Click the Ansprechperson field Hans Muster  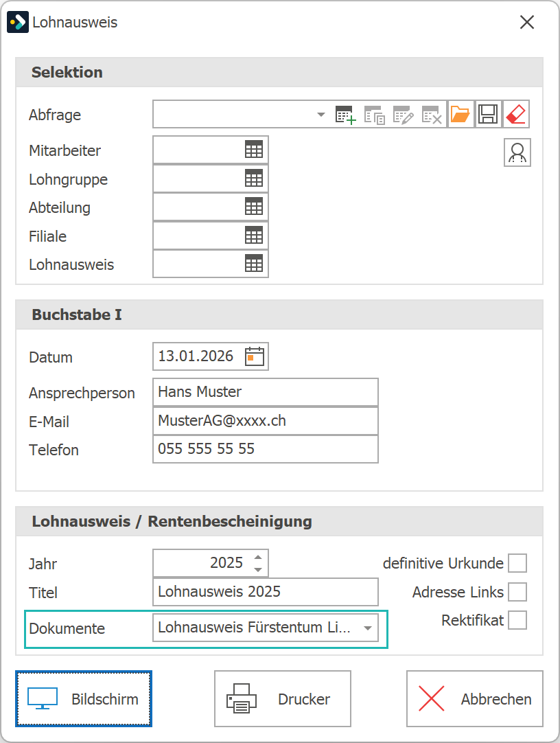(x=266, y=392)
